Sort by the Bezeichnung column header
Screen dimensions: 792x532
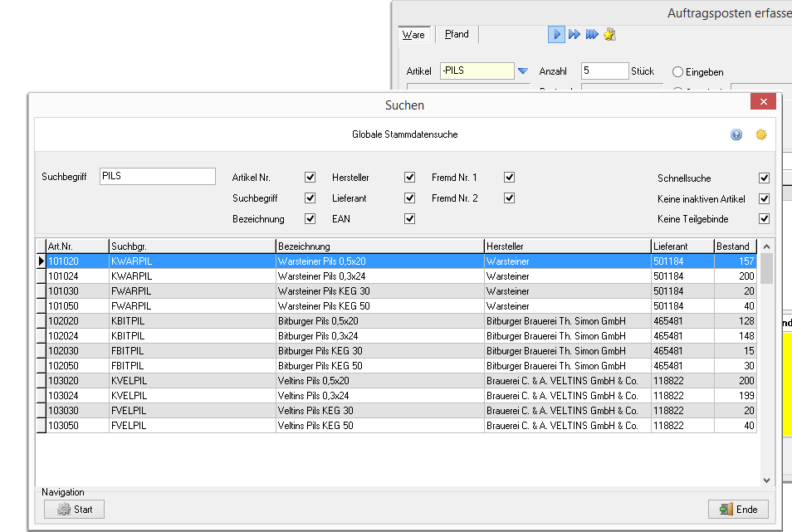380,246
